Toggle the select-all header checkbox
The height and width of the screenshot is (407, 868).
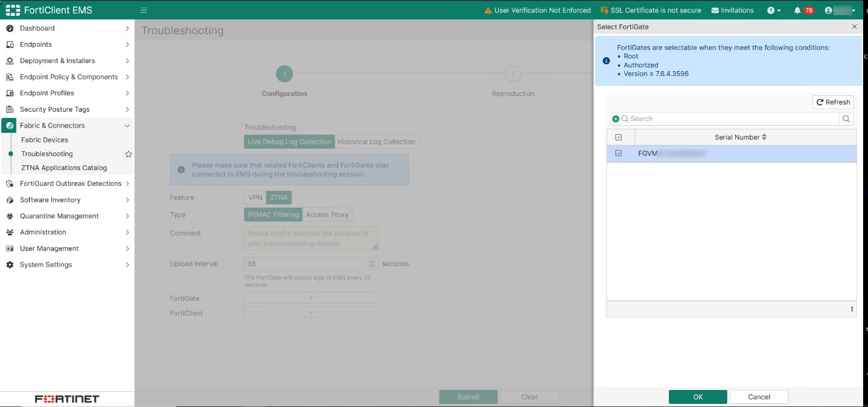pyautogui.click(x=619, y=137)
